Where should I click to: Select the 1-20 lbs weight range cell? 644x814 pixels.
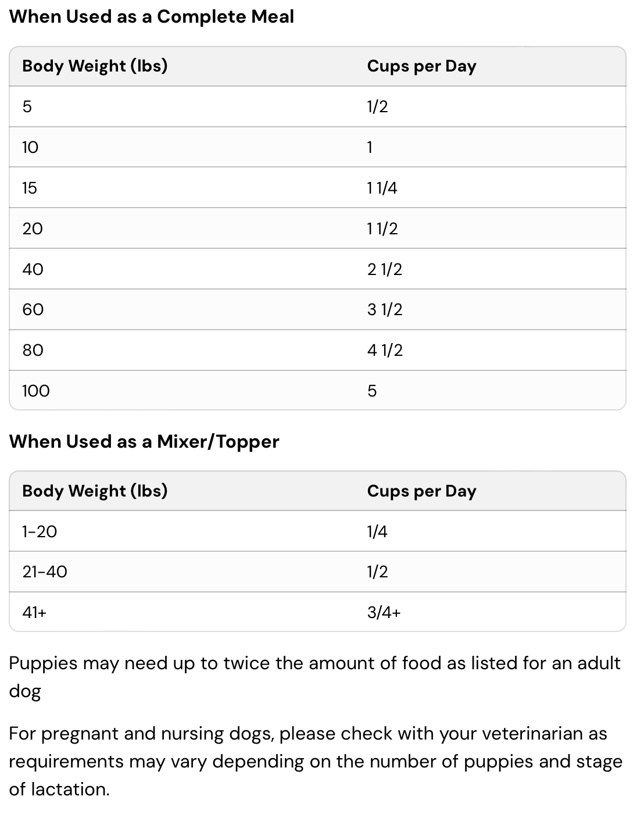point(40,531)
